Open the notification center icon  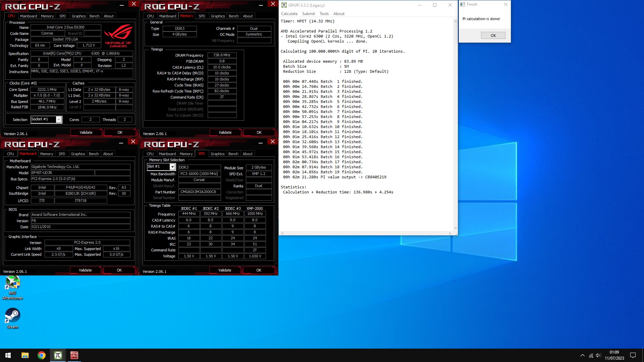point(633,355)
